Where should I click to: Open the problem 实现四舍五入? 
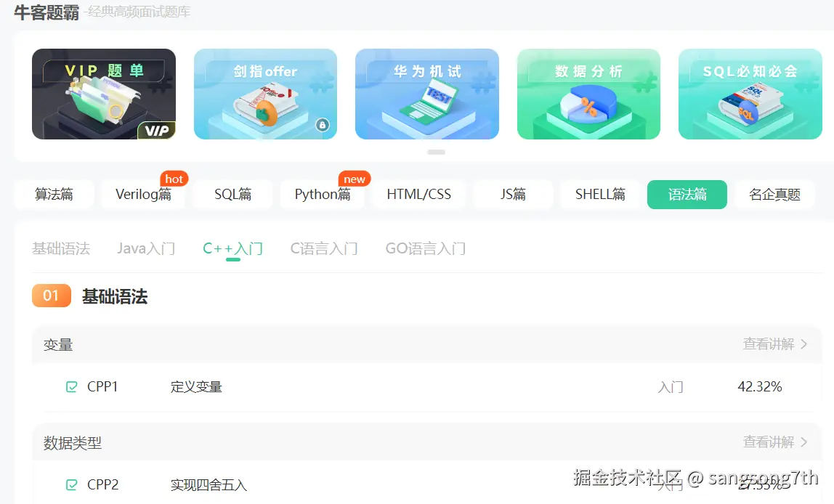coord(208,485)
